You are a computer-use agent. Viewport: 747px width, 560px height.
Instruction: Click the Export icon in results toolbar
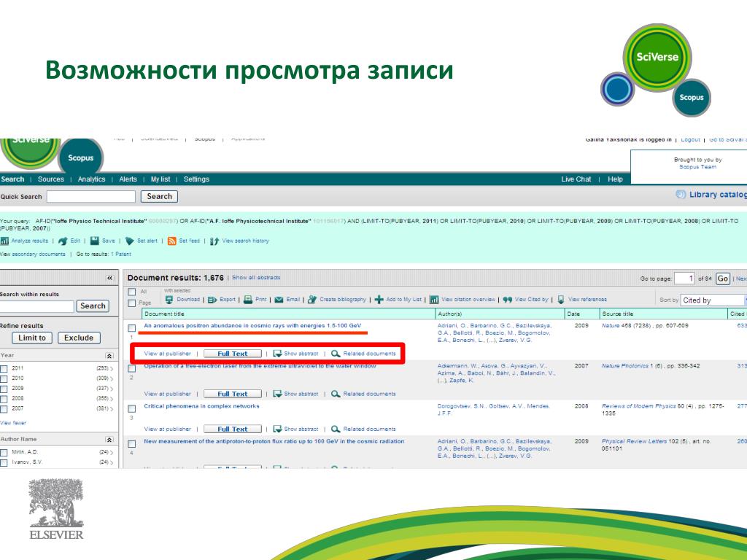click(212, 300)
